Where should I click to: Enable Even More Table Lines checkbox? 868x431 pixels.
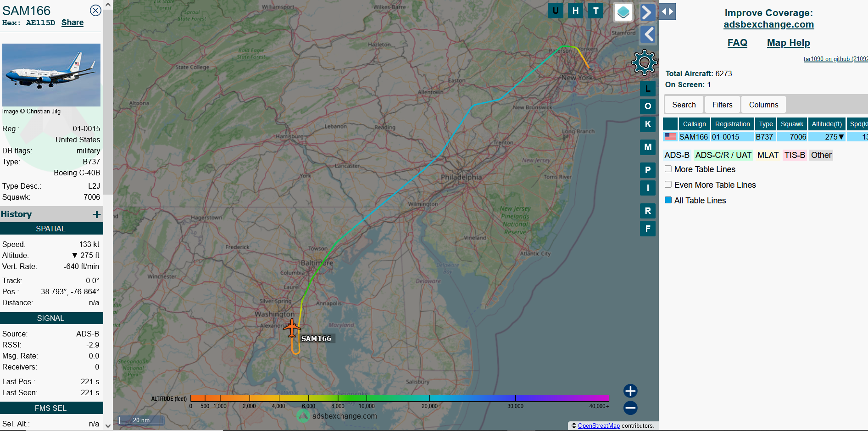point(668,185)
